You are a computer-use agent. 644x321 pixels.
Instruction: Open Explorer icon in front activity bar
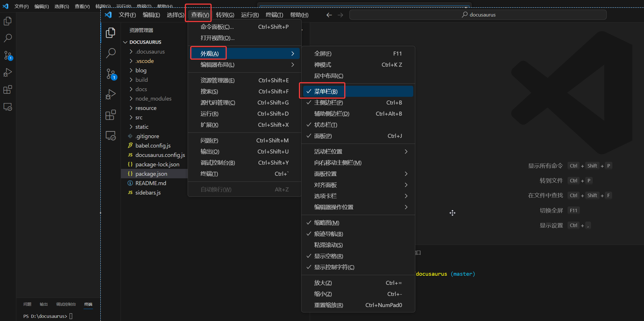[x=110, y=32]
